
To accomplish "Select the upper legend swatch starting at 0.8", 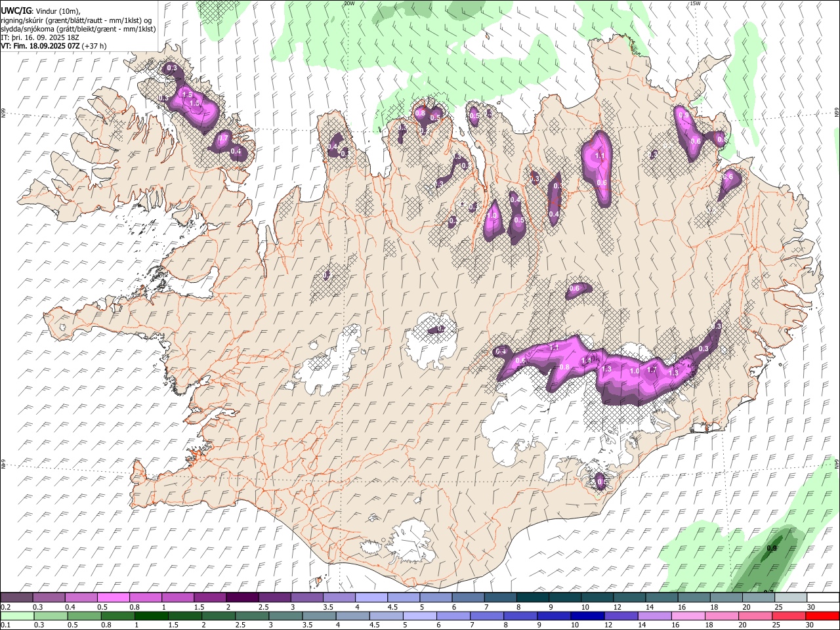I will pos(145,598).
